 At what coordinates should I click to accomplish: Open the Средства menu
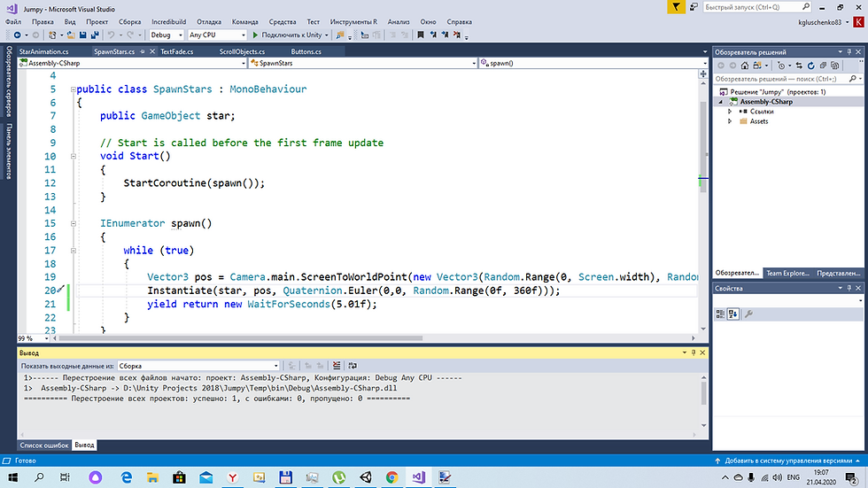283,21
